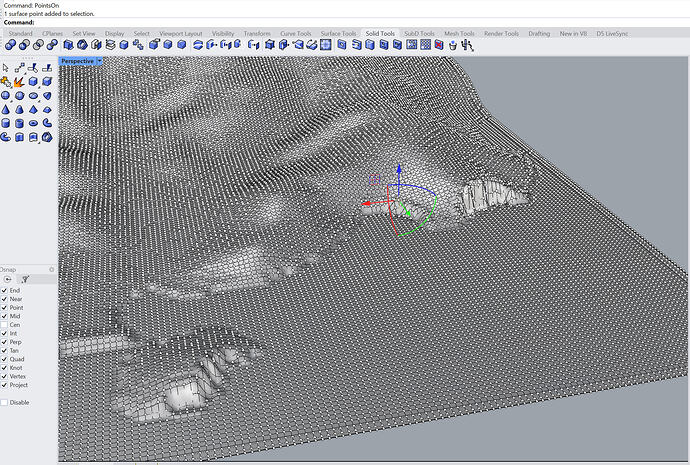Select the Cone solid tool
Image resolution: width=690 pixels, height=465 pixels.
click(5, 110)
